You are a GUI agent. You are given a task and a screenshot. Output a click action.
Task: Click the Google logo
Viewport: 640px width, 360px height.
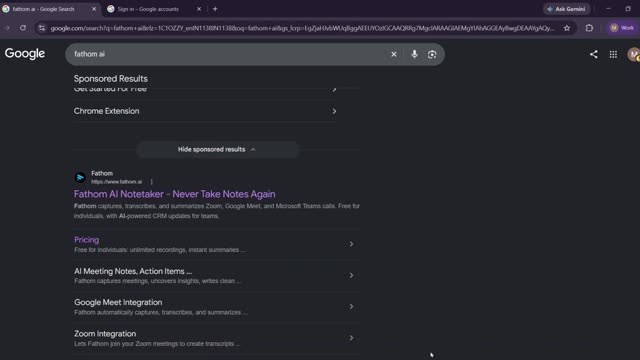point(25,54)
